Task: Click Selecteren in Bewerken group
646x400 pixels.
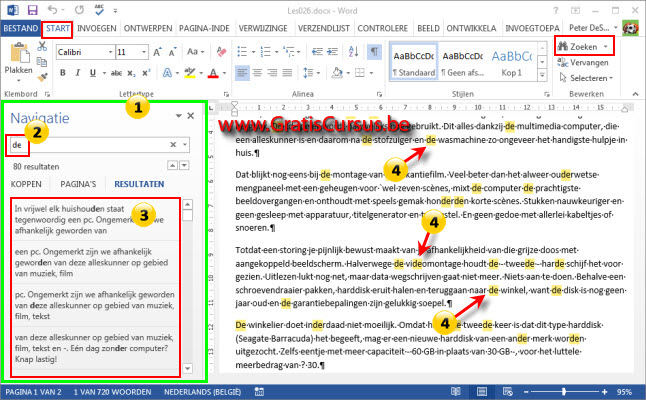Action: [x=586, y=78]
